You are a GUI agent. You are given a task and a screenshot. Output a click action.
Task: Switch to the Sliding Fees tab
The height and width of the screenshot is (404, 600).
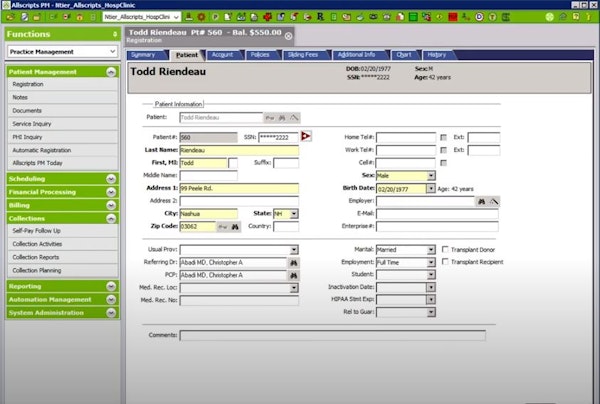[304, 55]
